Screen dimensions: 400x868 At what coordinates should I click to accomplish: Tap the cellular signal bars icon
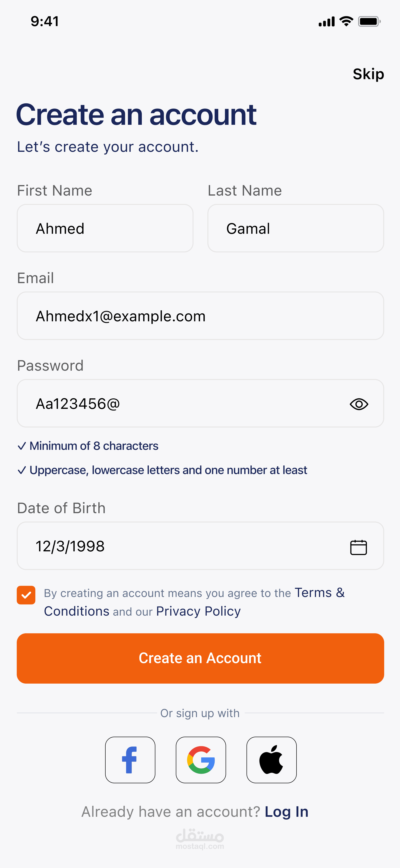tap(326, 22)
